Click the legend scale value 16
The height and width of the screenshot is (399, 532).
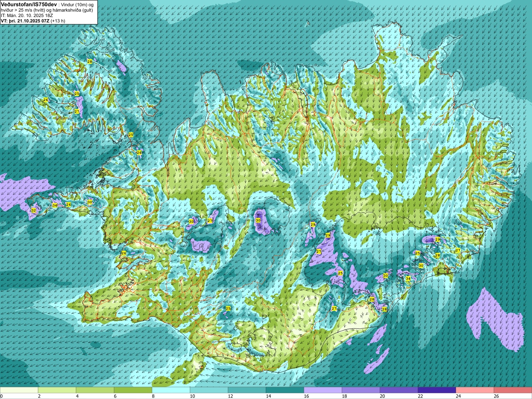pyautogui.click(x=306, y=396)
